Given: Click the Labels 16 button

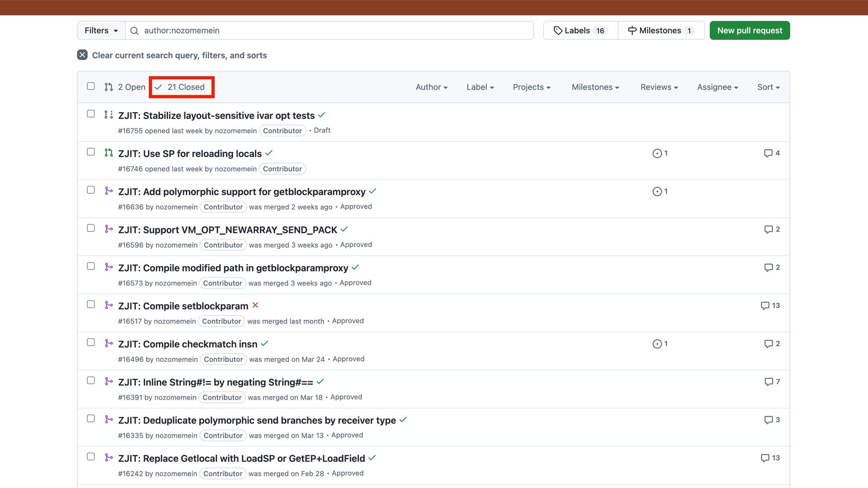Looking at the screenshot, I should click(x=580, y=31).
